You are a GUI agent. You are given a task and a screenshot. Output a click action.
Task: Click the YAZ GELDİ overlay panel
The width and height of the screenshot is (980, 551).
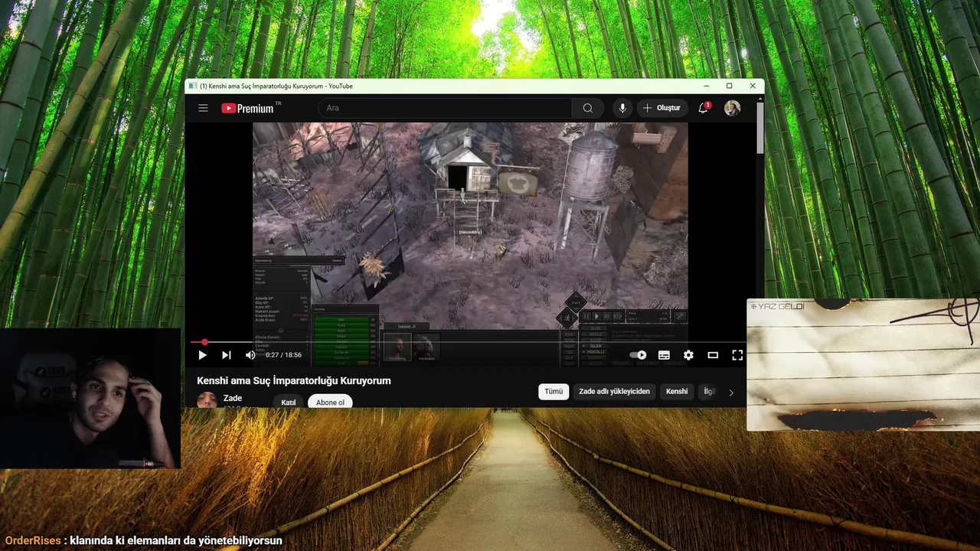863,364
